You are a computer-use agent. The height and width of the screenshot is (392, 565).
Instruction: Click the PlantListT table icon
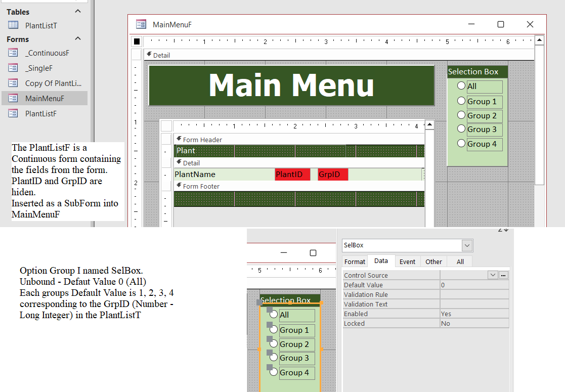point(13,25)
